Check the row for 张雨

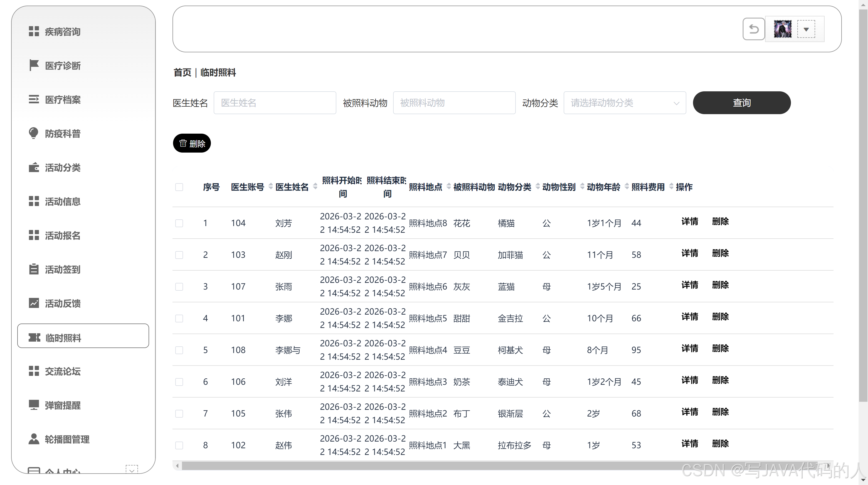[179, 287]
